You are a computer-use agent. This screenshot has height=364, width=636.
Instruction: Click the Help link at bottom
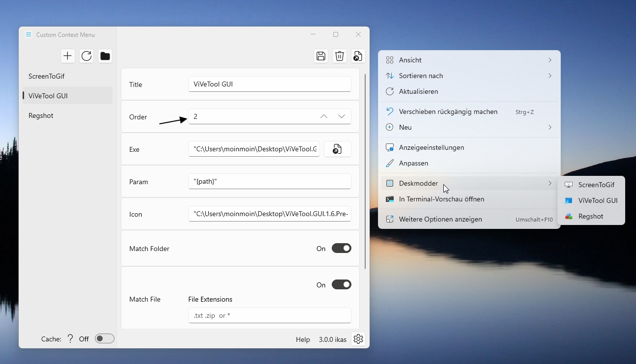coord(303,339)
